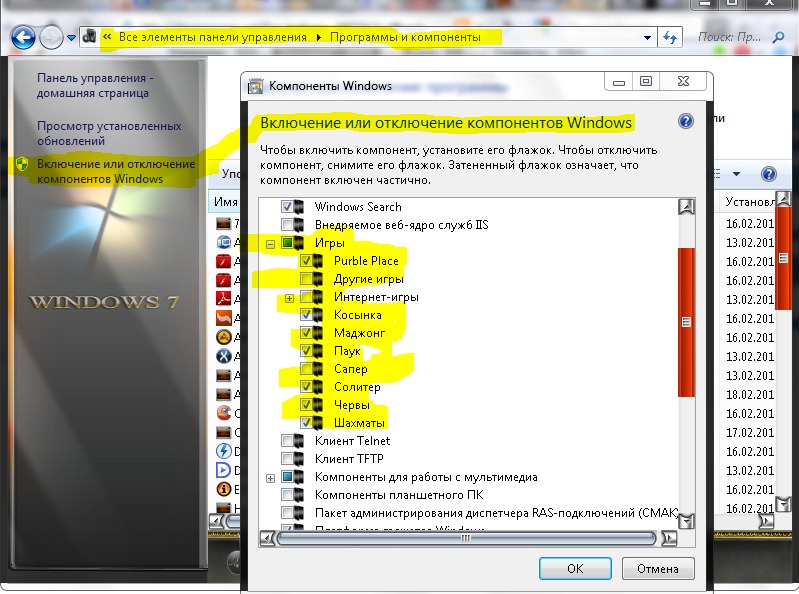Click the Daemon Tools lightning program icon

[224, 451]
